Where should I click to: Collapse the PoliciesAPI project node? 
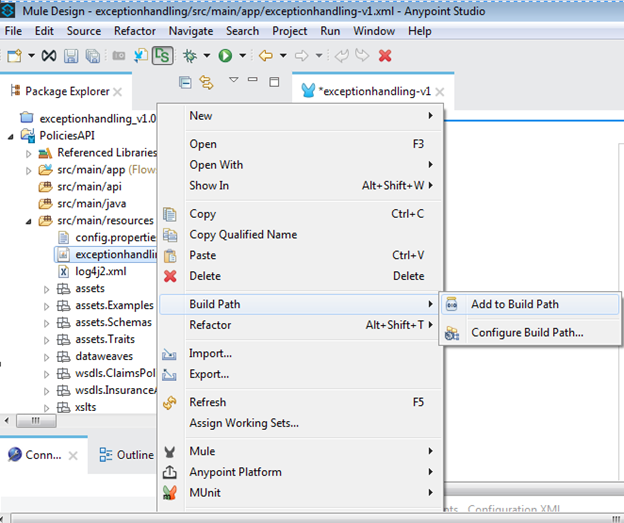(11, 135)
